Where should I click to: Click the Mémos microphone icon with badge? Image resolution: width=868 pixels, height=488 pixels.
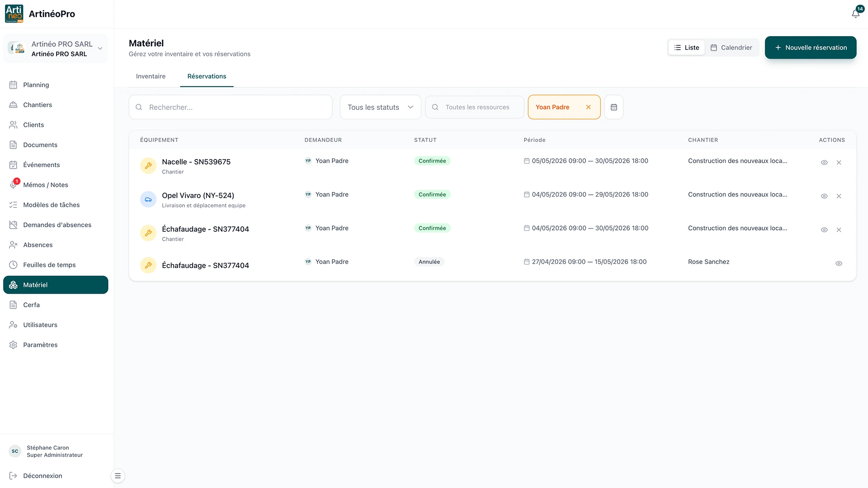(14, 184)
